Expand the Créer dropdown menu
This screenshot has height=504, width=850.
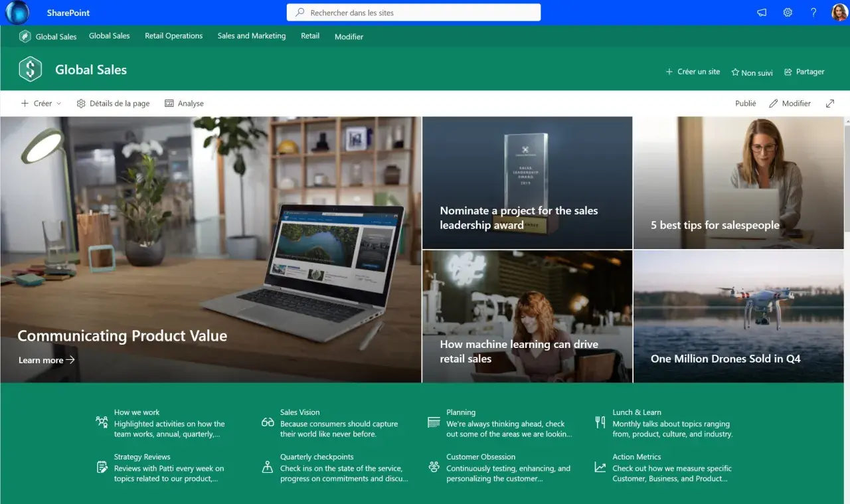pyautogui.click(x=41, y=104)
